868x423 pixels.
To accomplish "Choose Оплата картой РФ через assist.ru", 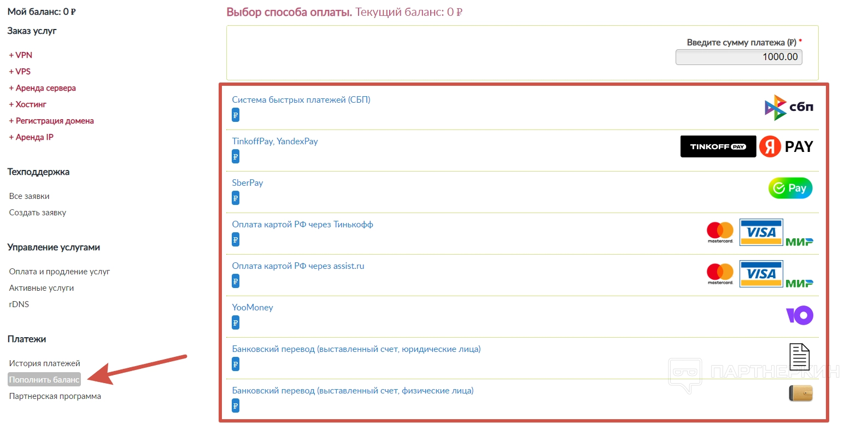I will (x=298, y=266).
